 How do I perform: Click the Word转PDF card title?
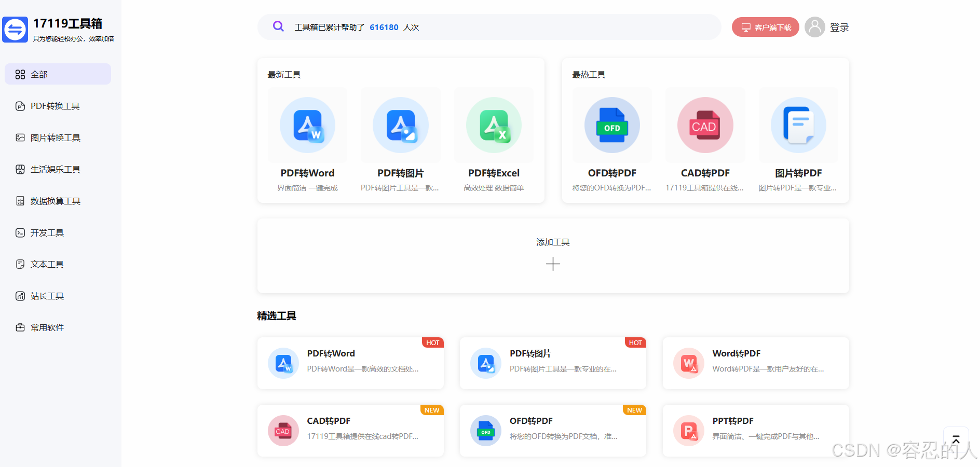736,353
